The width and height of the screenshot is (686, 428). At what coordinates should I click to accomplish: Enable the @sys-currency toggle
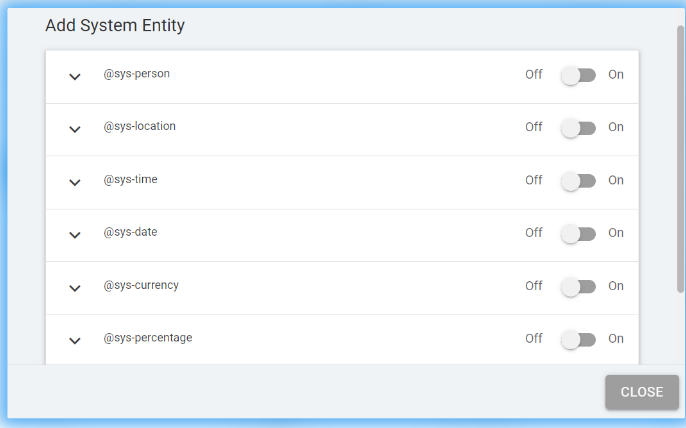tap(578, 287)
